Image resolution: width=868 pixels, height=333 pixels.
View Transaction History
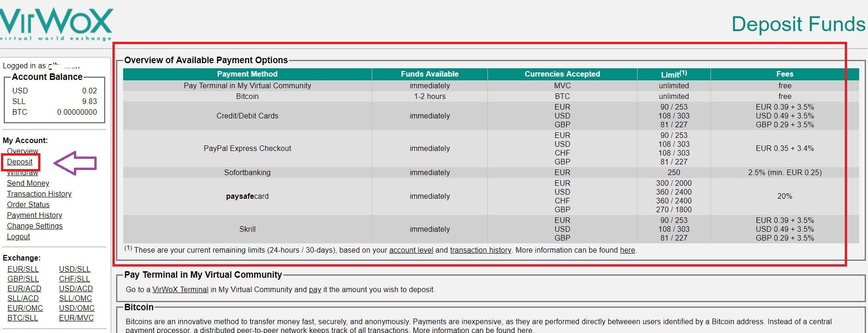click(x=39, y=194)
